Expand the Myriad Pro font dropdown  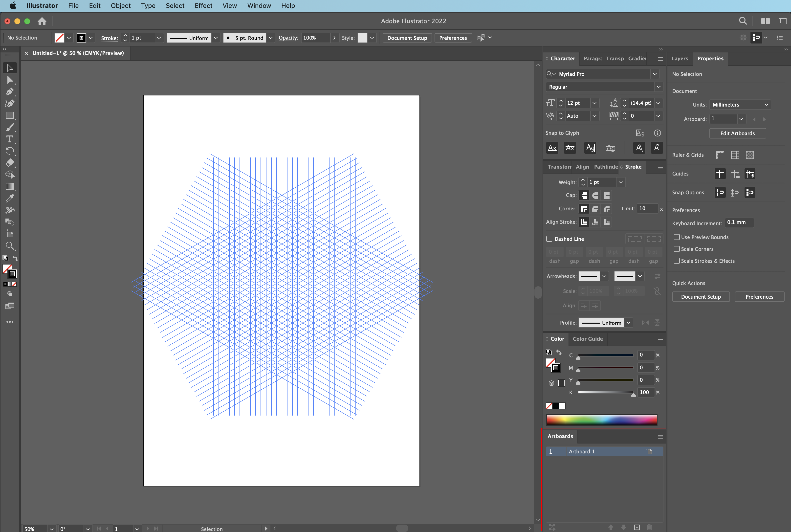click(655, 74)
